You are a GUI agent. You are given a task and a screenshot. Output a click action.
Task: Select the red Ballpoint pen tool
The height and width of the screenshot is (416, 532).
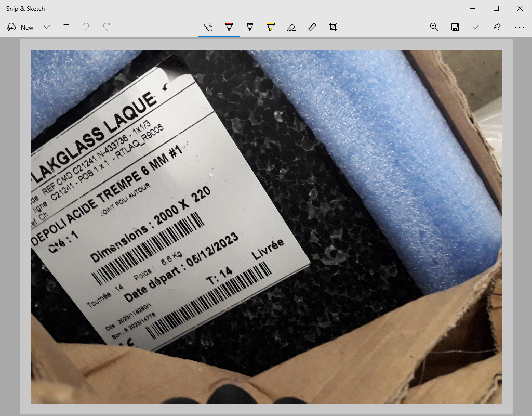(229, 27)
